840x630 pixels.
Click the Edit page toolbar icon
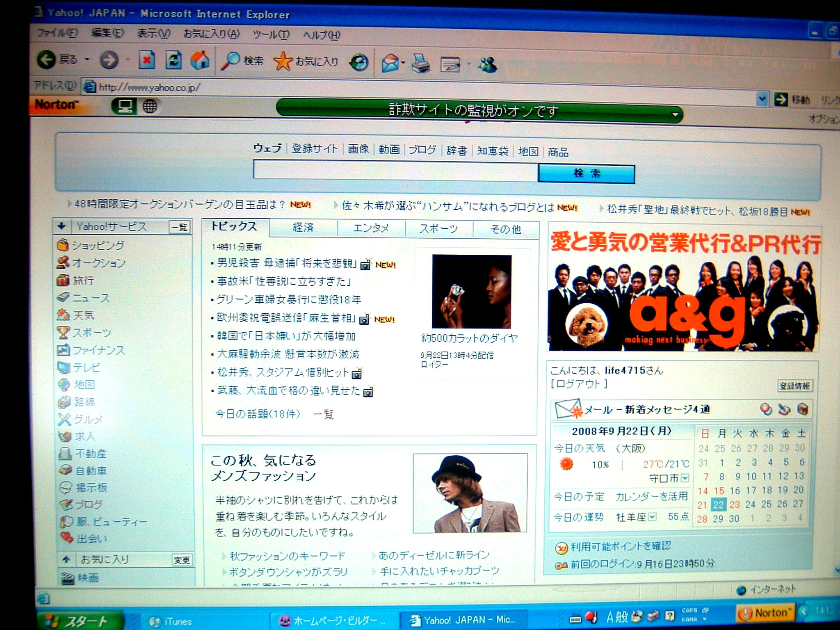(x=450, y=65)
